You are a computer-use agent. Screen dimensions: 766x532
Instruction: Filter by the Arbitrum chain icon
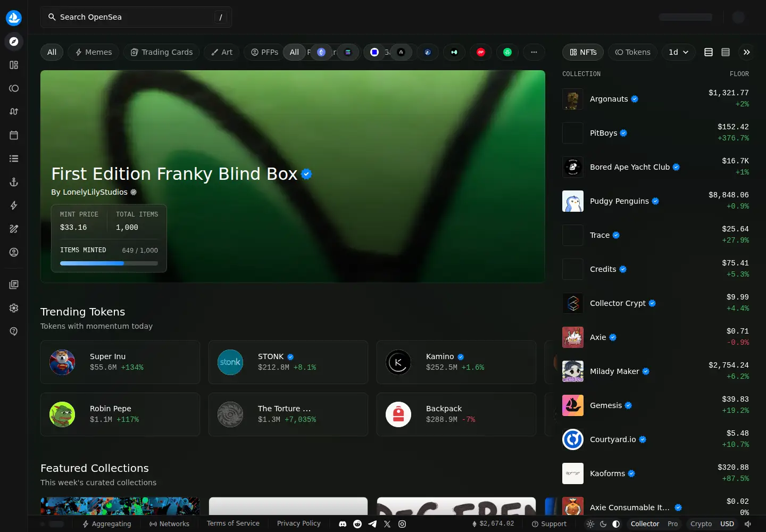[428, 52]
